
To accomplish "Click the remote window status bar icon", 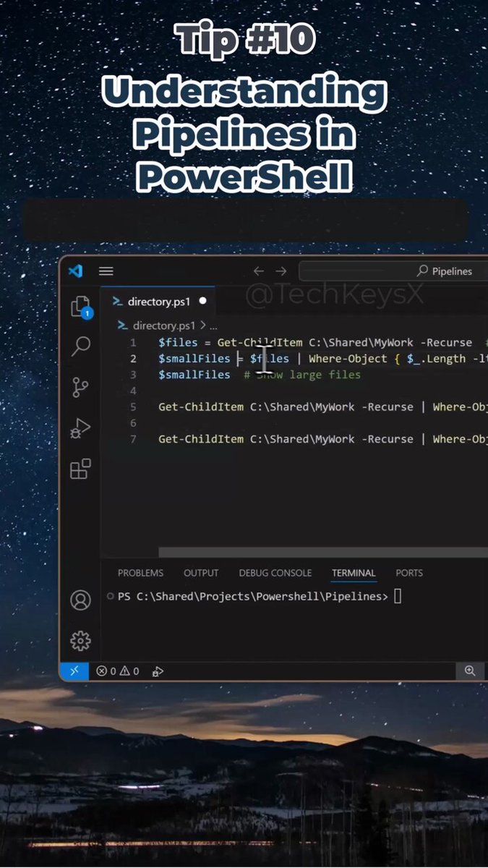I will click(74, 671).
